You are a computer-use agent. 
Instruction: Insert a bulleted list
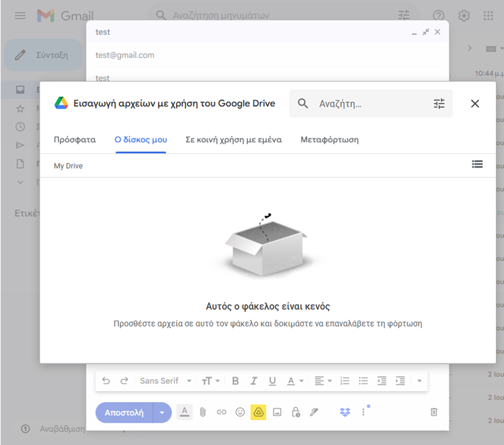pos(363,381)
